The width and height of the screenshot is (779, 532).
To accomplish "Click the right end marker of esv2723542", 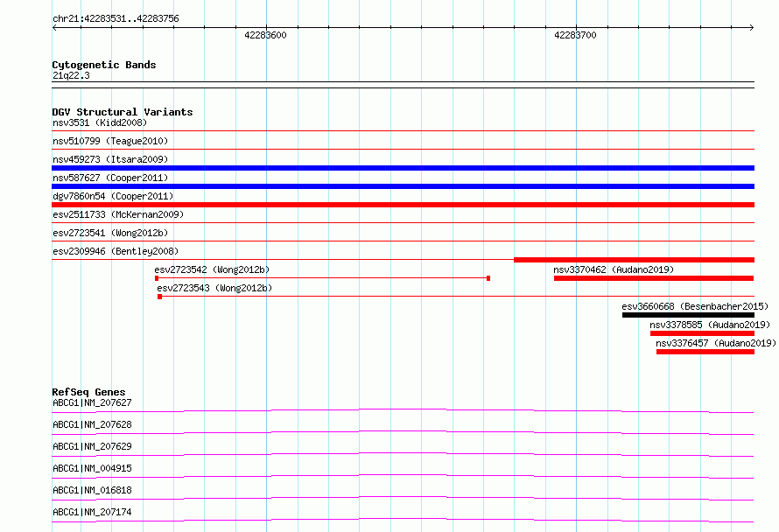I will pos(488,278).
